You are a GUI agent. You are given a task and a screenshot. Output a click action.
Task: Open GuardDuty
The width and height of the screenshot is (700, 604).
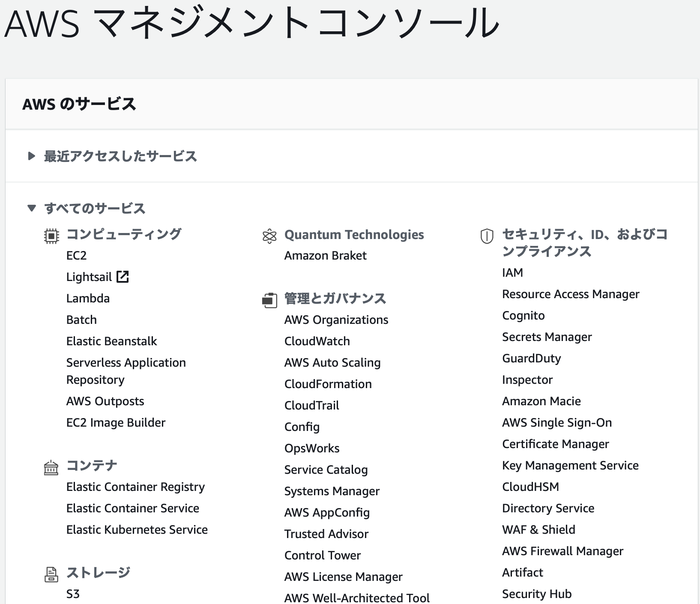531,358
